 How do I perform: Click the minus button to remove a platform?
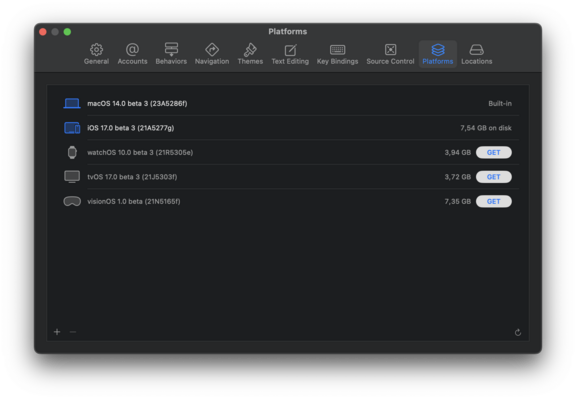73,332
